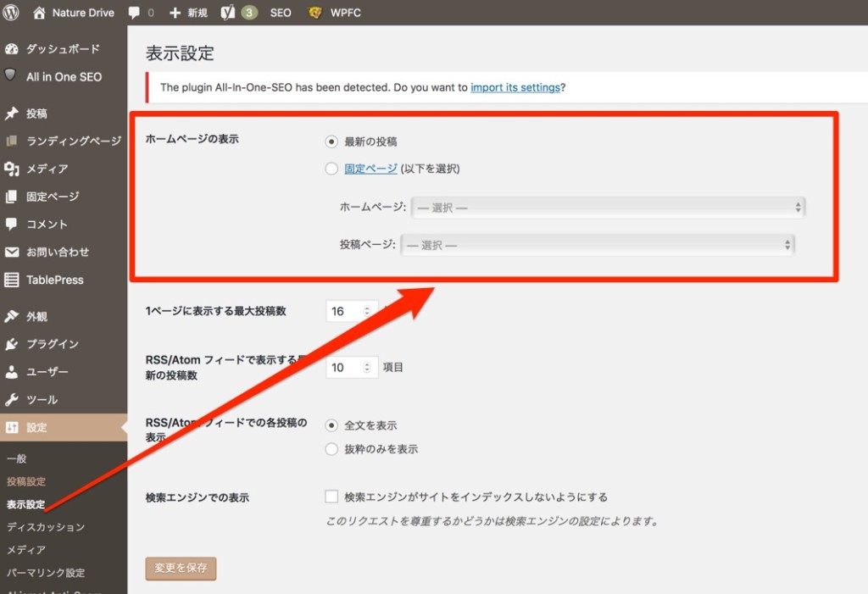Select the 最新の投稿 radio button

(x=331, y=142)
